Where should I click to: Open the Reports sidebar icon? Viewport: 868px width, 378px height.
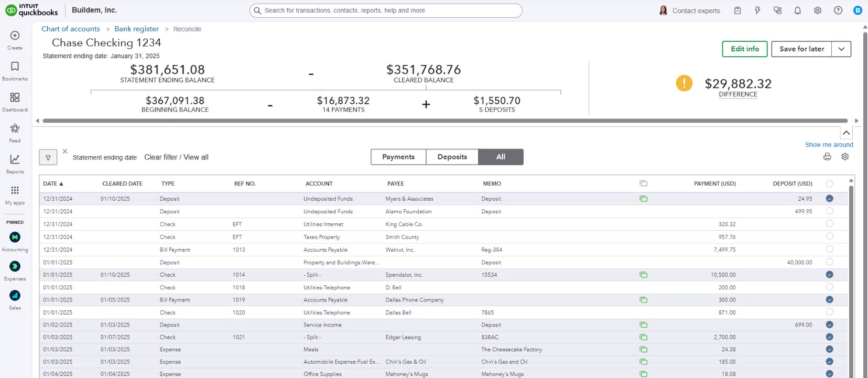point(15,159)
